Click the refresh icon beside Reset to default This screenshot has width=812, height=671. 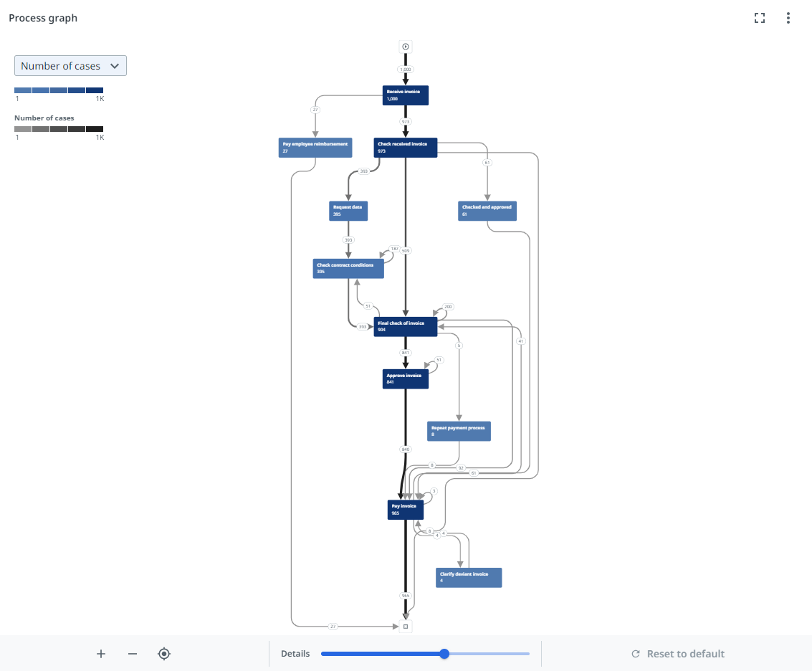tap(636, 654)
